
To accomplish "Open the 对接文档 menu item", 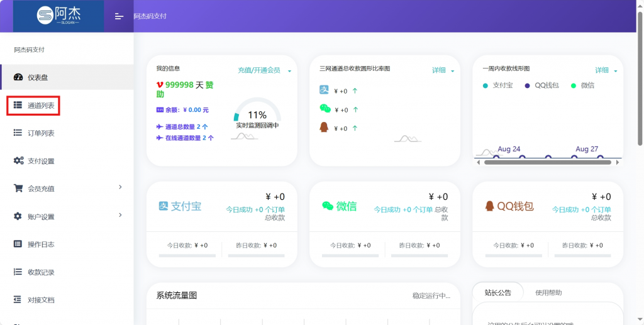I will pos(67,300).
